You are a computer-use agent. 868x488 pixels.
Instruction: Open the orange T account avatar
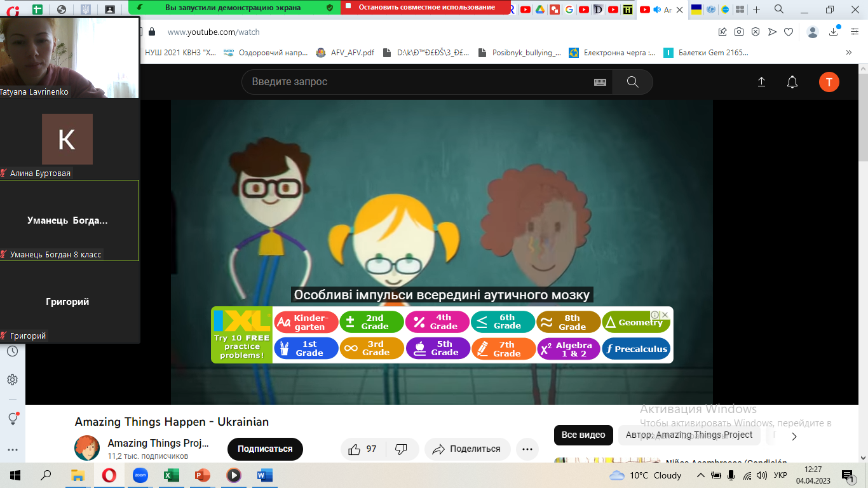(829, 82)
